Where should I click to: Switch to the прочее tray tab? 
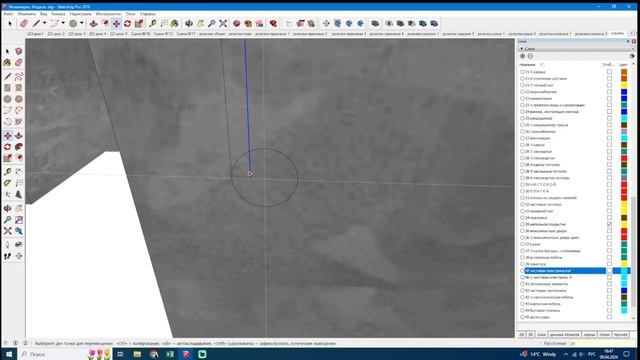coord(620,335)
